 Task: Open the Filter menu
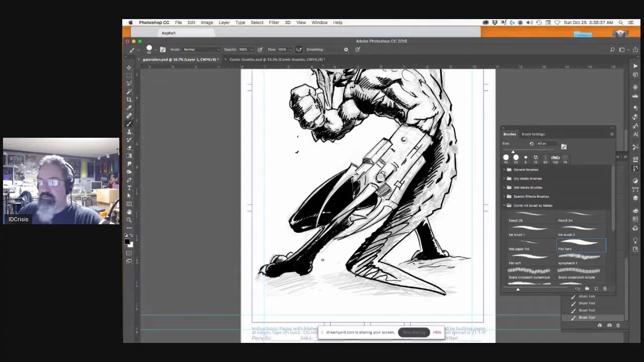click(x=274, y=23)
